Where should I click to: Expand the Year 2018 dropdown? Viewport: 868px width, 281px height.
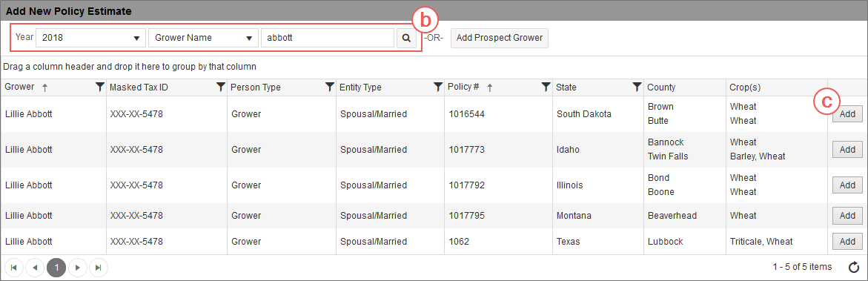point(90,39)
